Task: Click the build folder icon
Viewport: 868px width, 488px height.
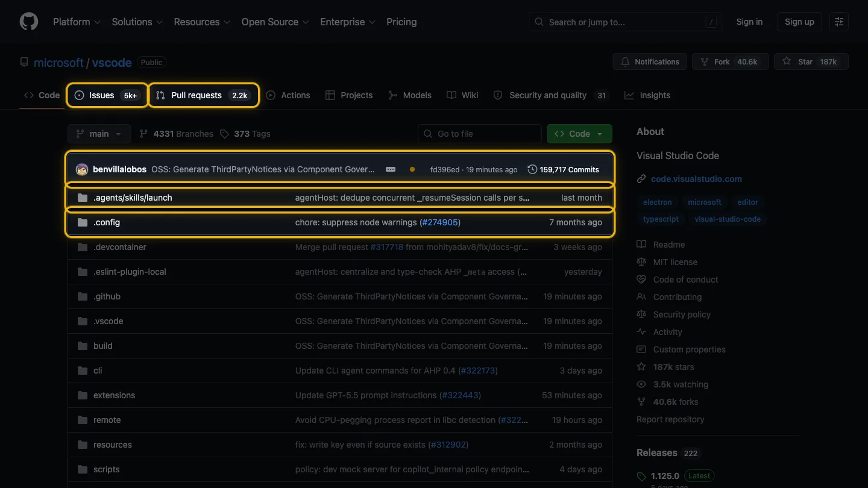Action: pos(83,346)
